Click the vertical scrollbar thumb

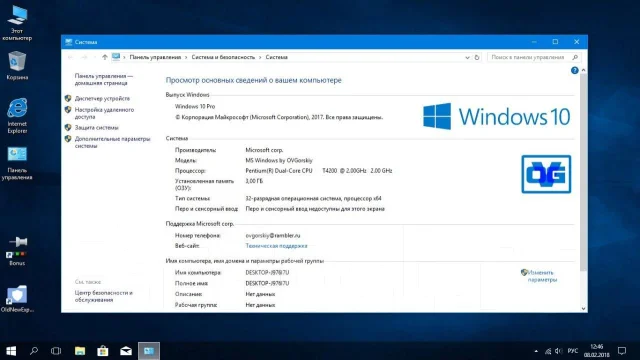tap(583, 172)
